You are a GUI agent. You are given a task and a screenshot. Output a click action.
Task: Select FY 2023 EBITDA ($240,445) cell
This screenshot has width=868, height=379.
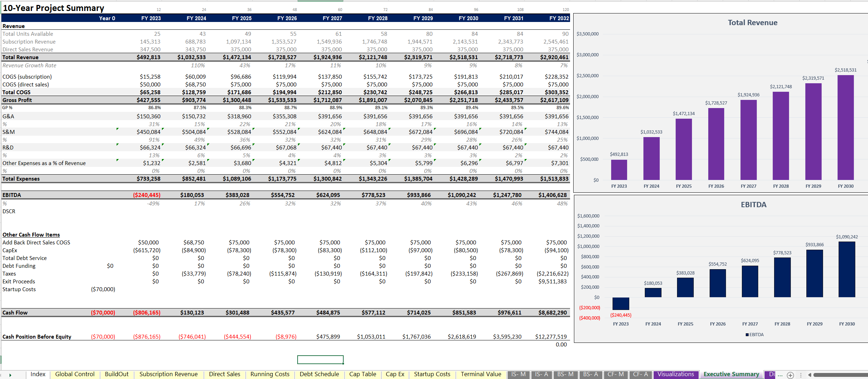[147, 195]
